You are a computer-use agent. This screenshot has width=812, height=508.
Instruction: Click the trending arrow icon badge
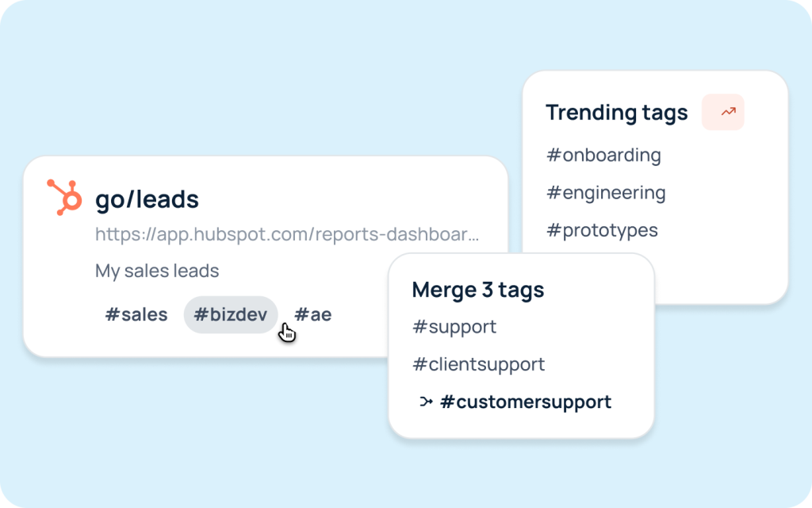pos(723,113)
